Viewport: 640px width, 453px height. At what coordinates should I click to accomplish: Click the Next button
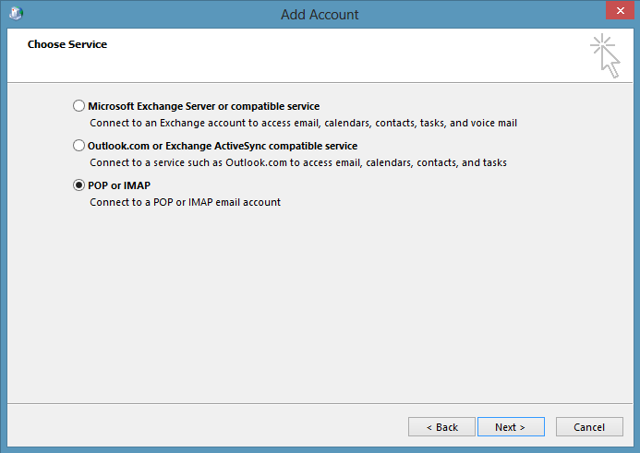coord(509,427)
